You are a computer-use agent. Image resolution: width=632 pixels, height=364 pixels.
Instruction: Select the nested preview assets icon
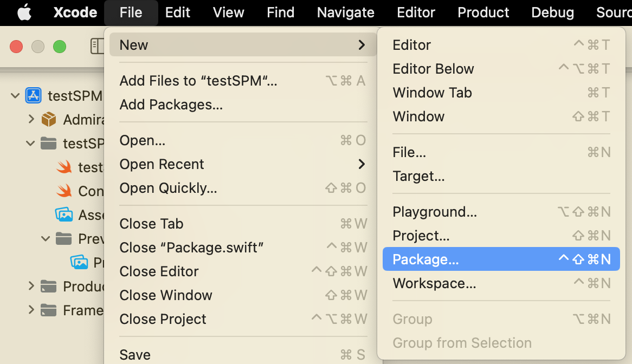79,262
